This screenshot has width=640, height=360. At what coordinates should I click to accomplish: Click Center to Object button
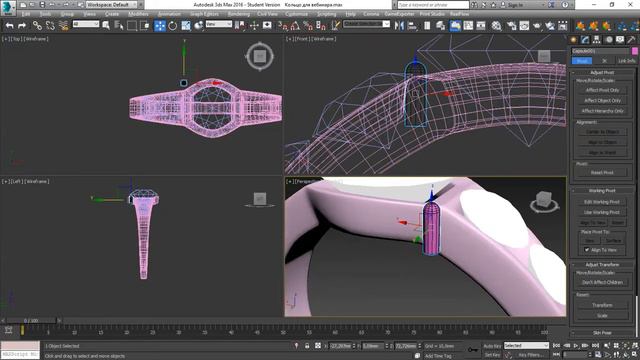pos(602,132)
